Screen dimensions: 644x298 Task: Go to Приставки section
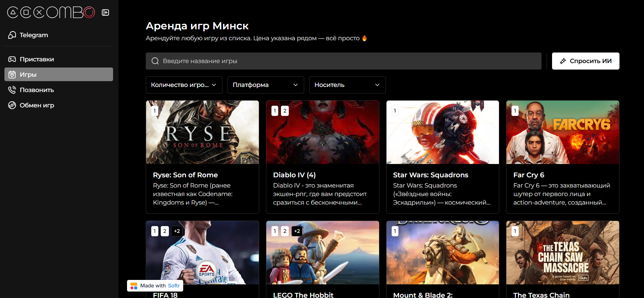tap(59, 59)
